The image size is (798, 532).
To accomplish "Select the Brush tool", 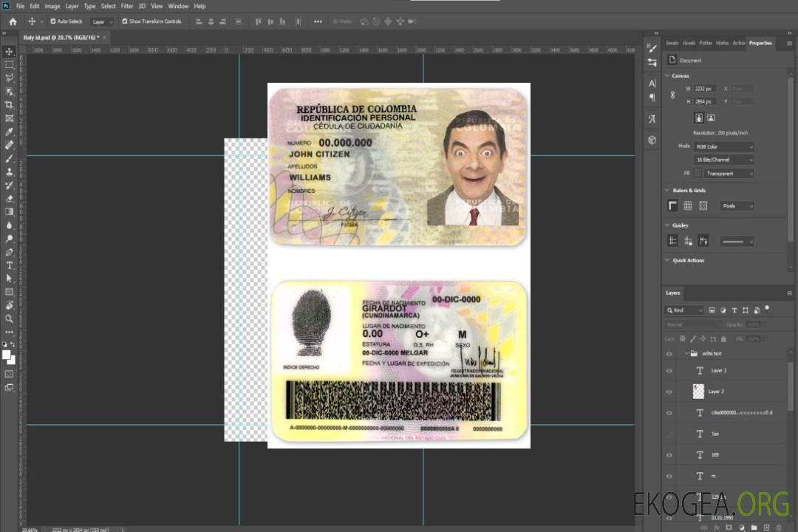I will (9, 158).
